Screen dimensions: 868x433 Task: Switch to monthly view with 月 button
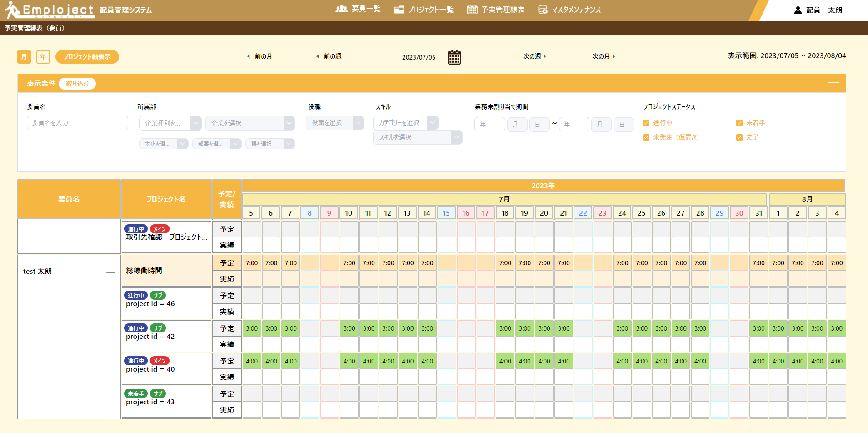tap(24, 57)
